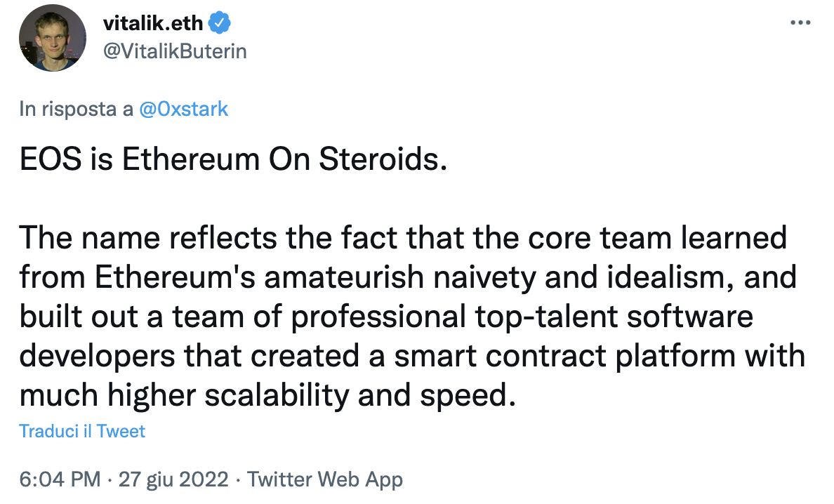
Task: Click the vitalik.eth display name
Action: click(152, 23)
